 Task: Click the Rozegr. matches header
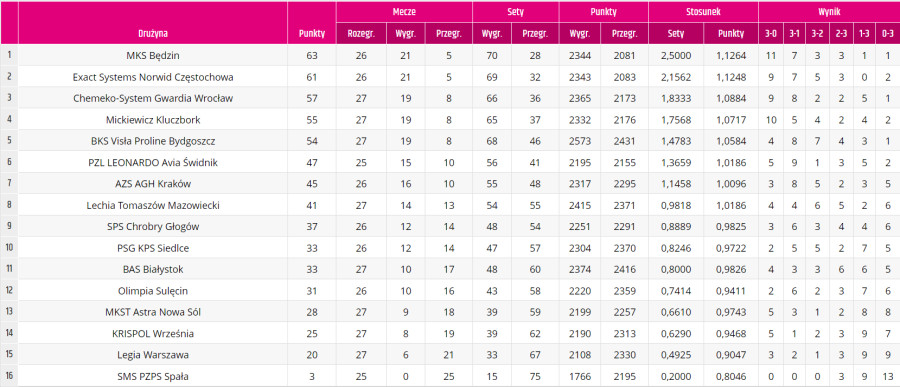tap(361, 34)
